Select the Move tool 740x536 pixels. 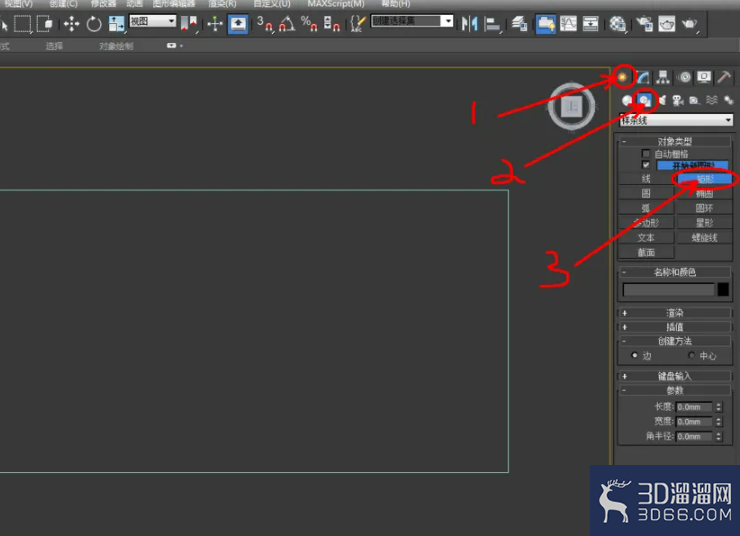[x=72, y=24]
